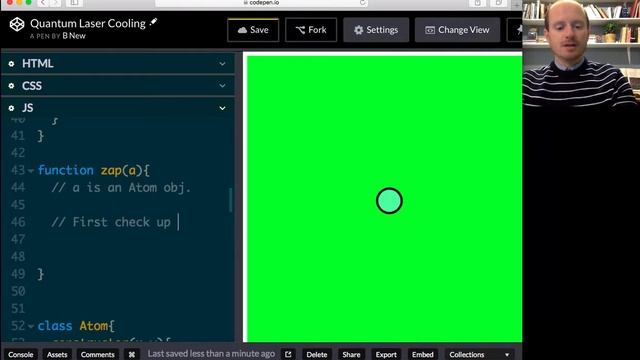This screenshot has width=640, height=360.
Task: Fold the Atom class at line 52
Action: pos(31,327)
